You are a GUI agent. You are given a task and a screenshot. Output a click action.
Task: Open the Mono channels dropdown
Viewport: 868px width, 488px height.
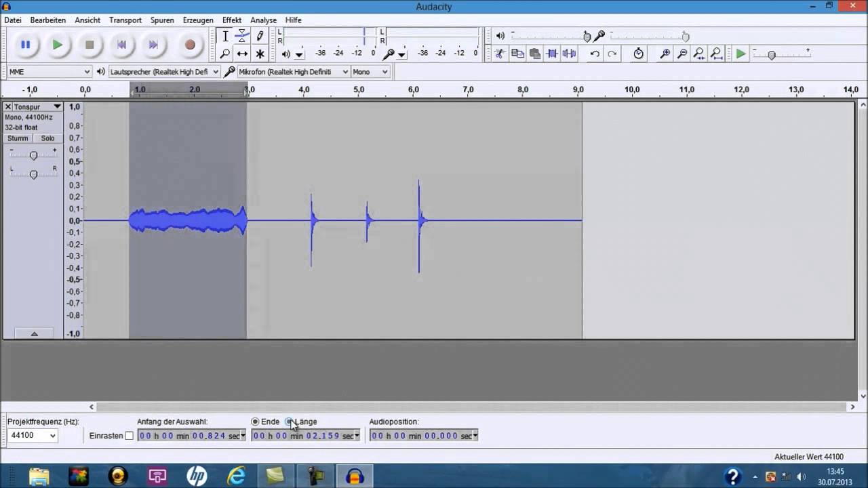(370, 72)
